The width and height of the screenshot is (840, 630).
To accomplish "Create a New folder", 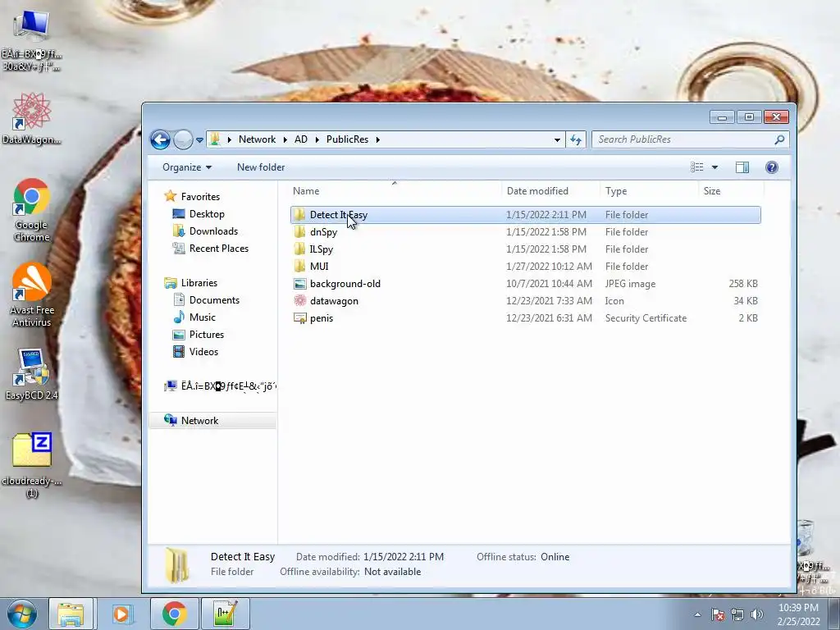I will pos(261,167).
